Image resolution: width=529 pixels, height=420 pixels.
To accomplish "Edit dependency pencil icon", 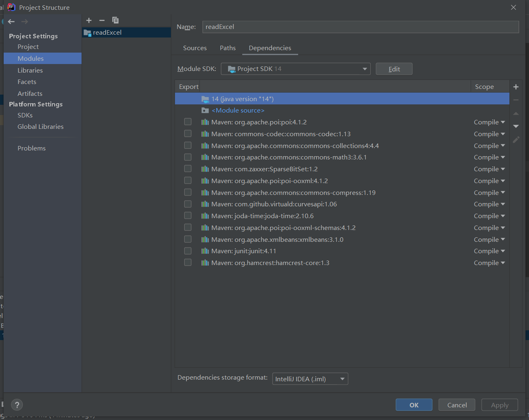I will point(516,140).
